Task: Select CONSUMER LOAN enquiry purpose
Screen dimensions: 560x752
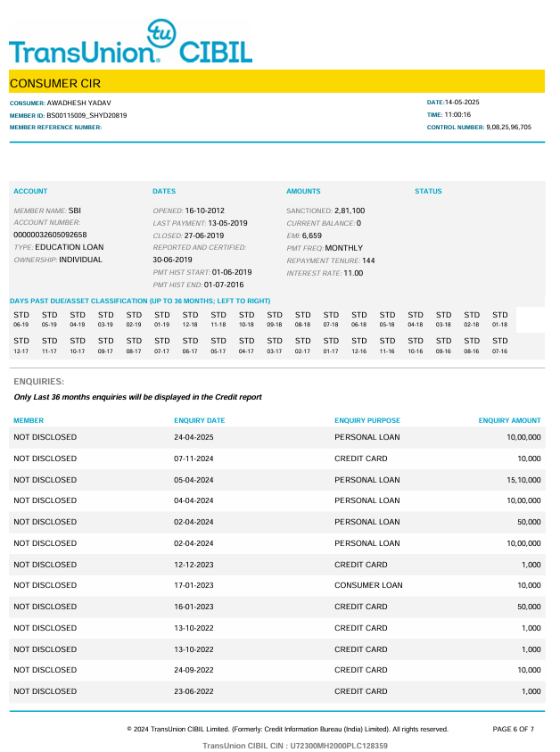Action: click(368, 585)
